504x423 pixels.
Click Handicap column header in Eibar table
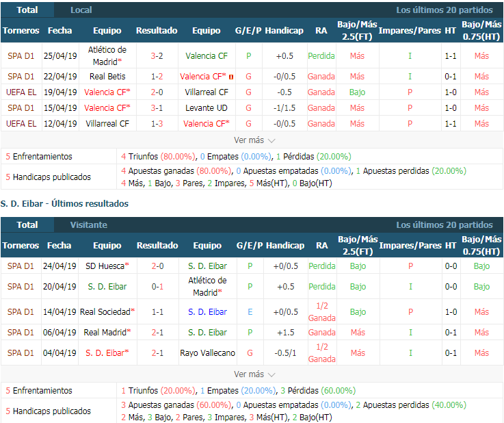(x=285, y=246)
